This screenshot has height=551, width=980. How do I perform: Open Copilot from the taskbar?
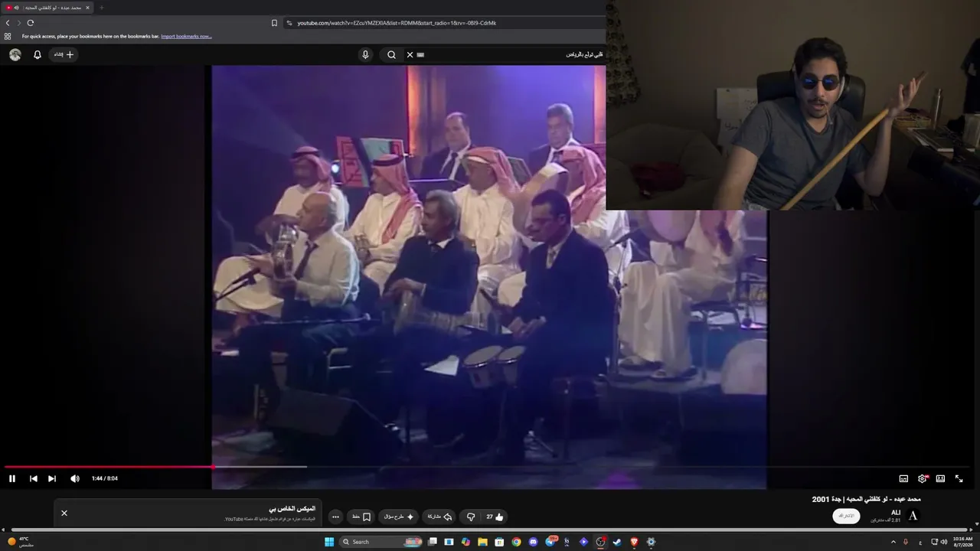(x=465, y=542)
